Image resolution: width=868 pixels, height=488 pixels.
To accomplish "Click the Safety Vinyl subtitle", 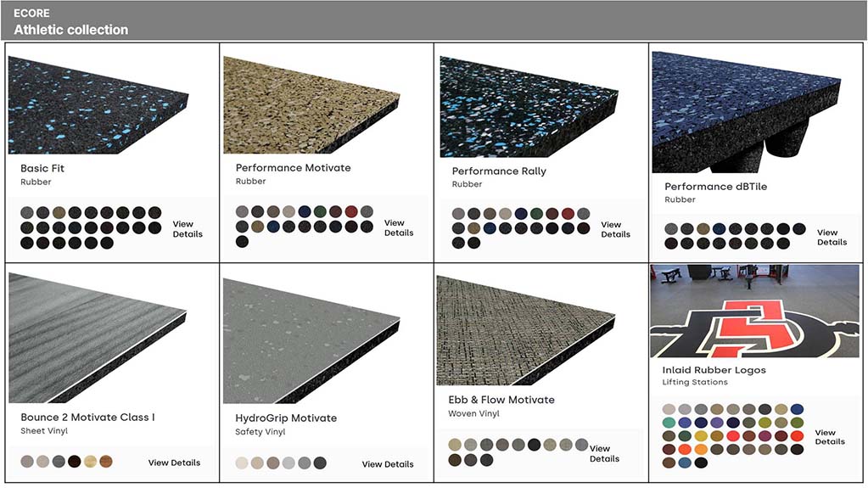I will click(260, 431).
